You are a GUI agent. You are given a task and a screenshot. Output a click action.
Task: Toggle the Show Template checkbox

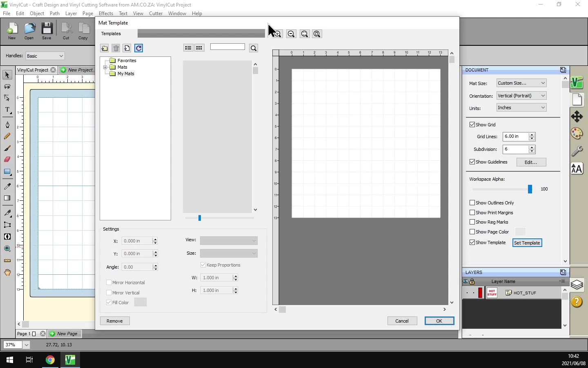[472, 242]
